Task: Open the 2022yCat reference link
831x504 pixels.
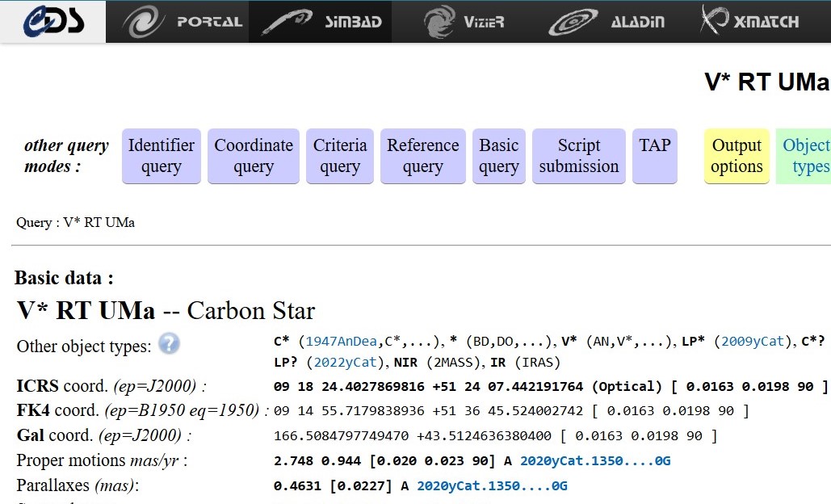Action: point(344,362)
